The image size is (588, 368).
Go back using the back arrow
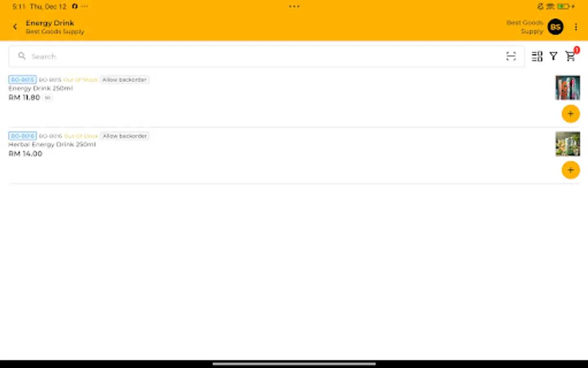pos(15,26)
